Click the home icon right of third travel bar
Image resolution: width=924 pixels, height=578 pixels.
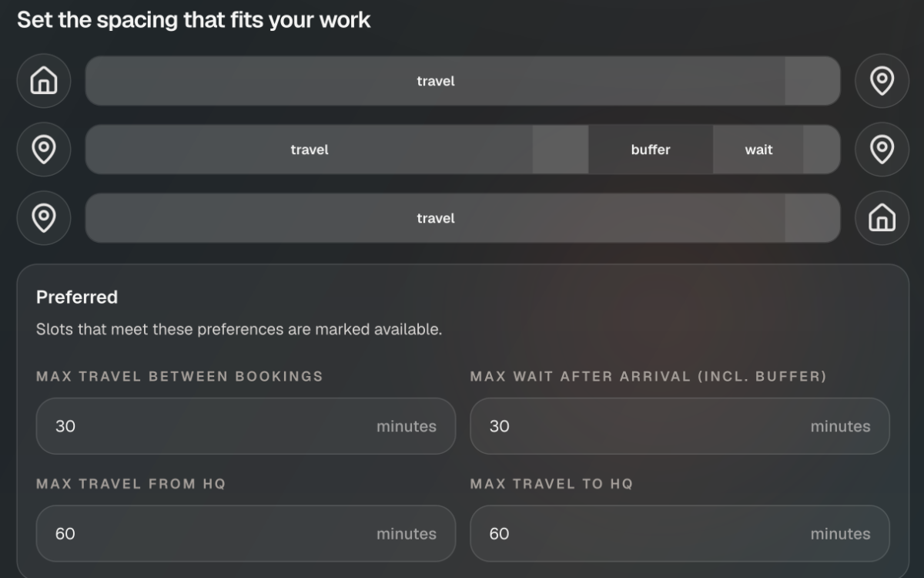tap(882, 218)
